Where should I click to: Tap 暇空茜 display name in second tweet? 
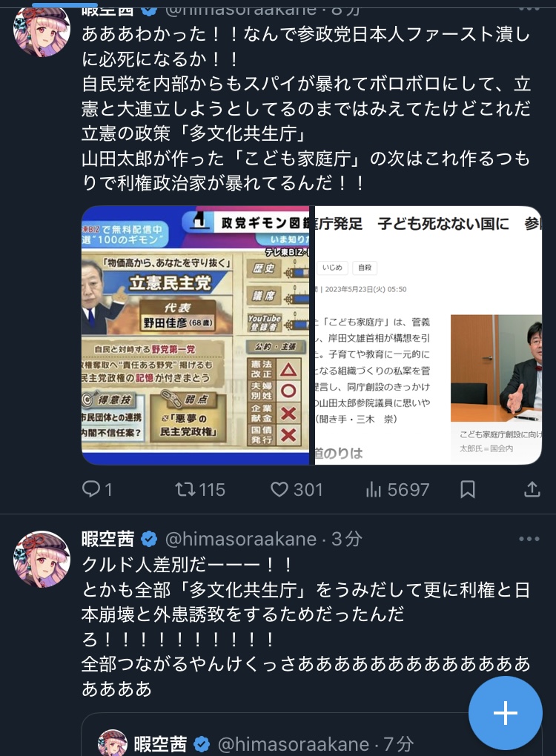pyautogui.click(x=108, y=539)
